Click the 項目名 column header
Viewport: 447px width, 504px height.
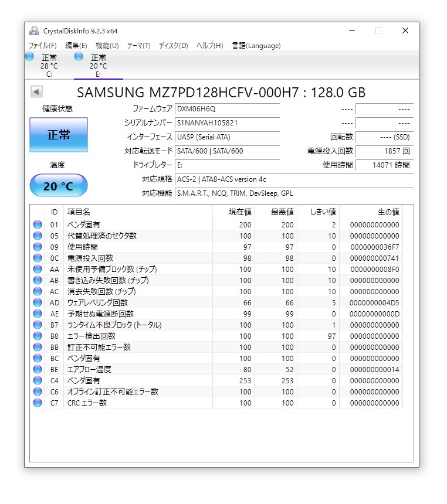pyautogui.click(x=138, y=212)
